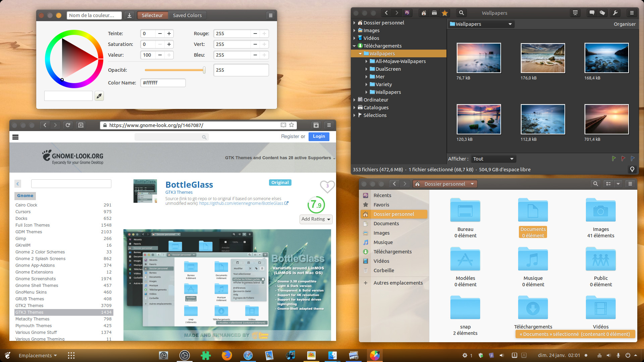
Task: Click power icon in system tray
Action: click(628, 355)
